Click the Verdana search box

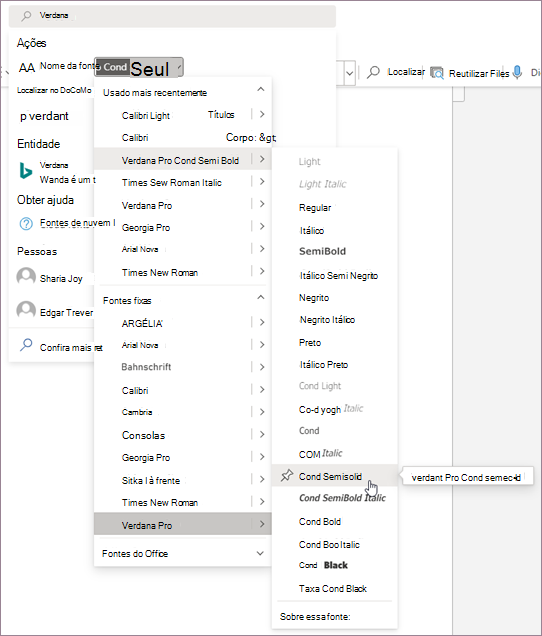(172, 16)
